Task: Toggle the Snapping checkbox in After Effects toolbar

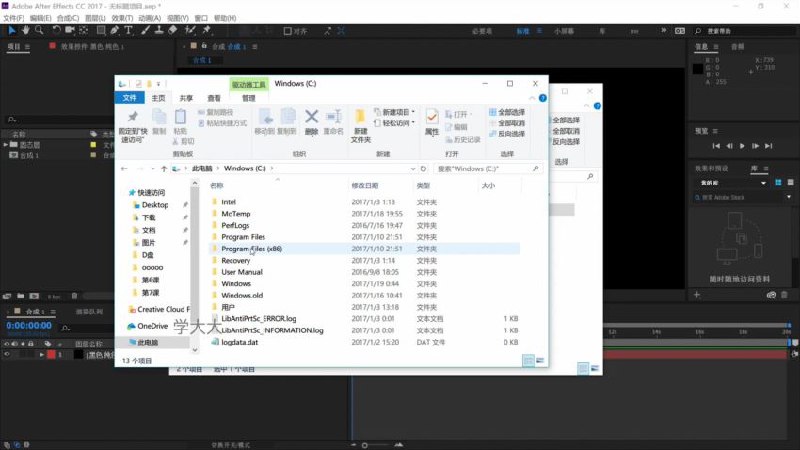Action: (287, 31)
